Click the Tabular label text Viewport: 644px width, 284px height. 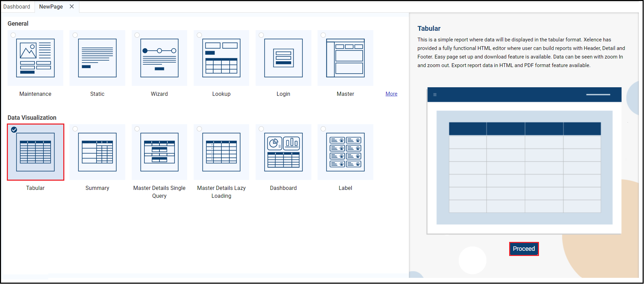coord(35,188)
